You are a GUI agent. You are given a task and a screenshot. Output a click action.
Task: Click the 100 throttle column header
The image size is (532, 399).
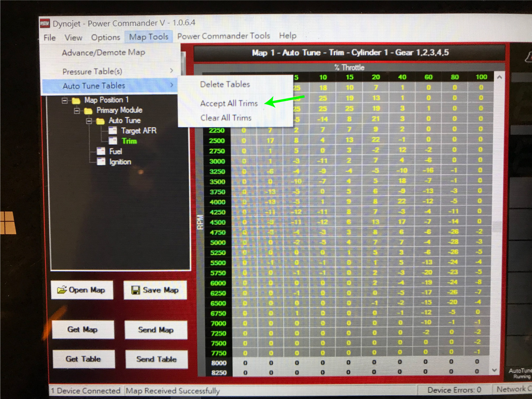[x=481, y=77]
